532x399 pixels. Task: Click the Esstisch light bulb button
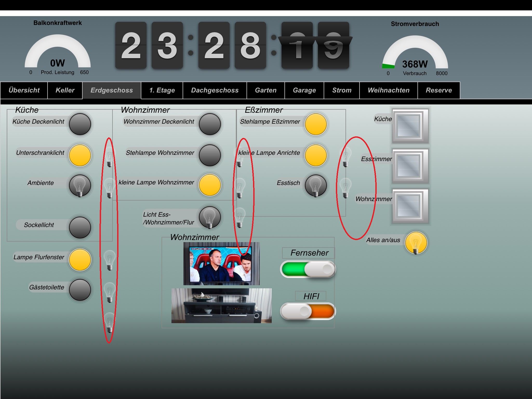point(316,185)
